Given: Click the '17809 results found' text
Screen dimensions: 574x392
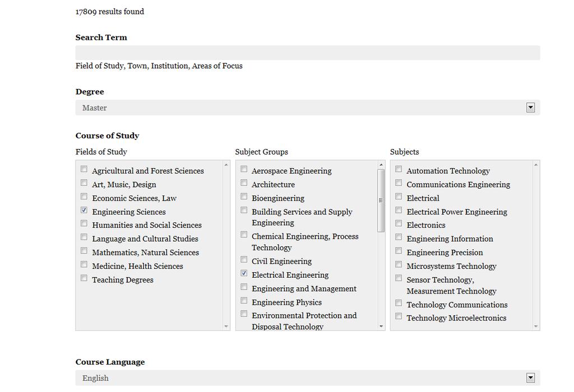Looking at the screenshot, I should pyautogui.click(x=110, y=12).
